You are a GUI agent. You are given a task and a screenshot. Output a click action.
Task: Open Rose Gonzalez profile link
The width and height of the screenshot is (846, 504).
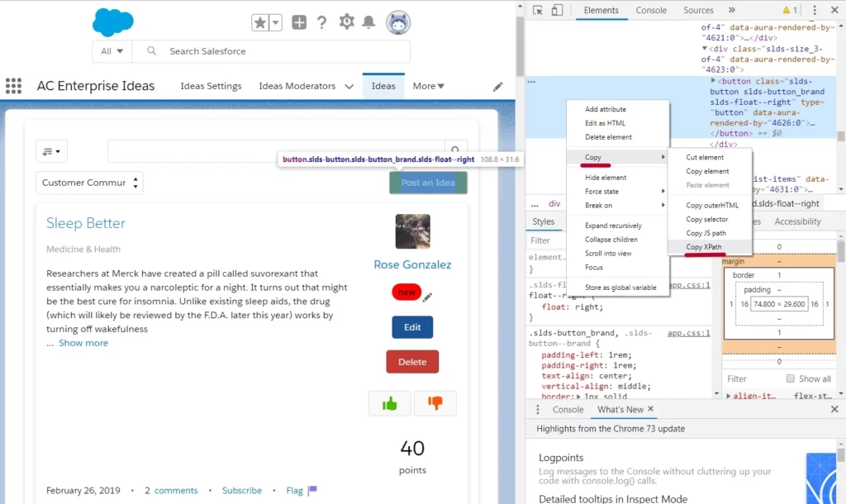coord(412,264)
